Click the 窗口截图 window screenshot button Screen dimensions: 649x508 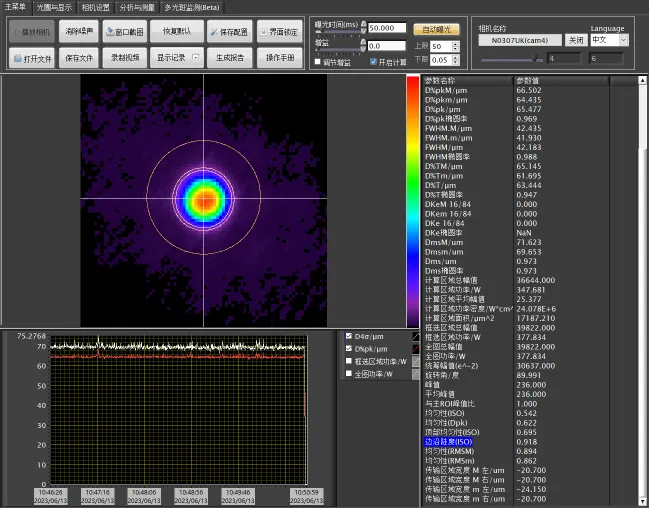(x=125, y=31)
